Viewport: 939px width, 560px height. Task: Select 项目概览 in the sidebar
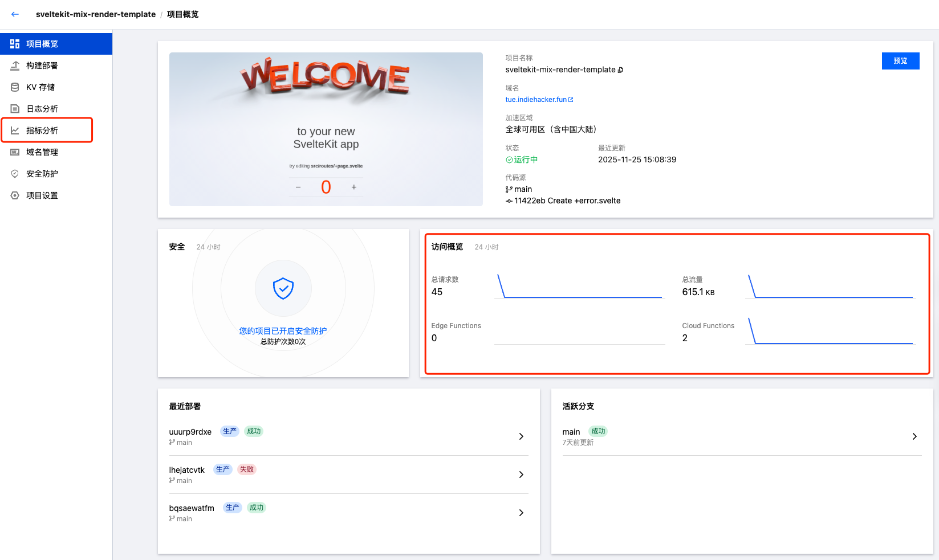click(56, 44)
